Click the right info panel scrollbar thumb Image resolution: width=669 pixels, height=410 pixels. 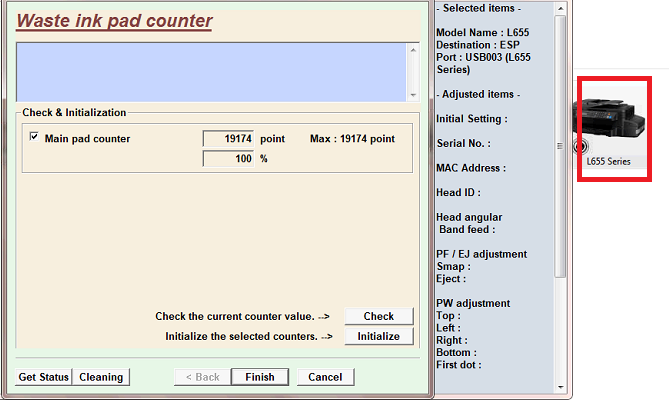[x=560, y=145]
